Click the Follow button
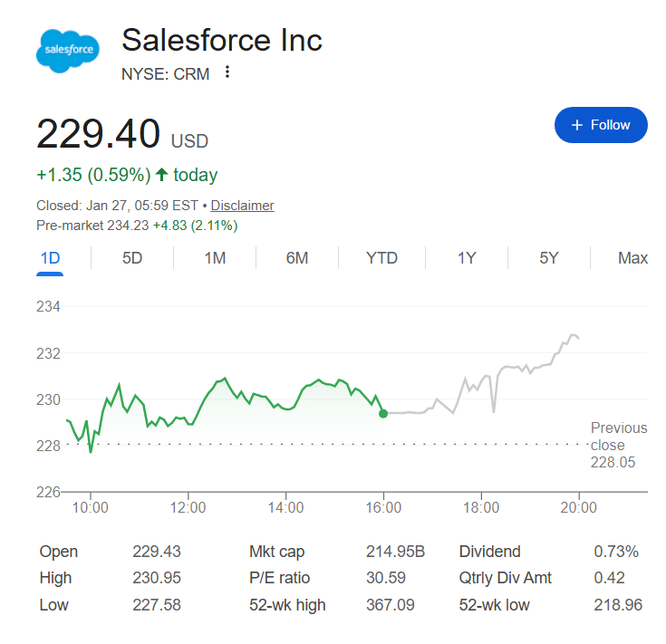This screenshot has height=644, width=666. point(601,125)
